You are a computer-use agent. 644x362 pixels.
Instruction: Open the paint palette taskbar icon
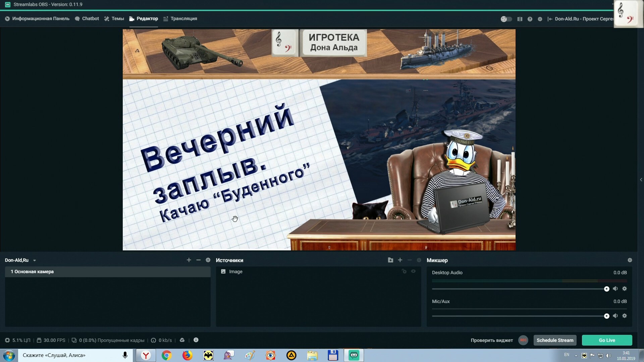click(x=250, y=355)
